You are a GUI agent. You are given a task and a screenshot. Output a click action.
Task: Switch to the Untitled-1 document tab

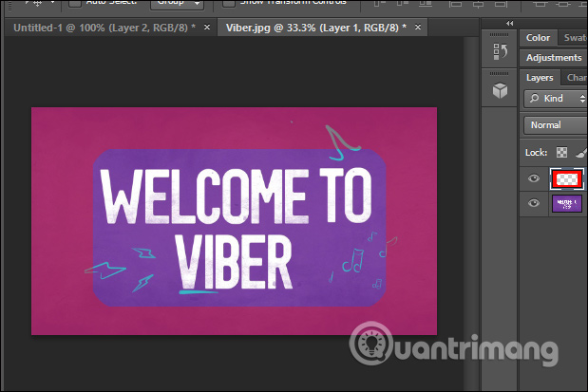[x=104, y=28]
